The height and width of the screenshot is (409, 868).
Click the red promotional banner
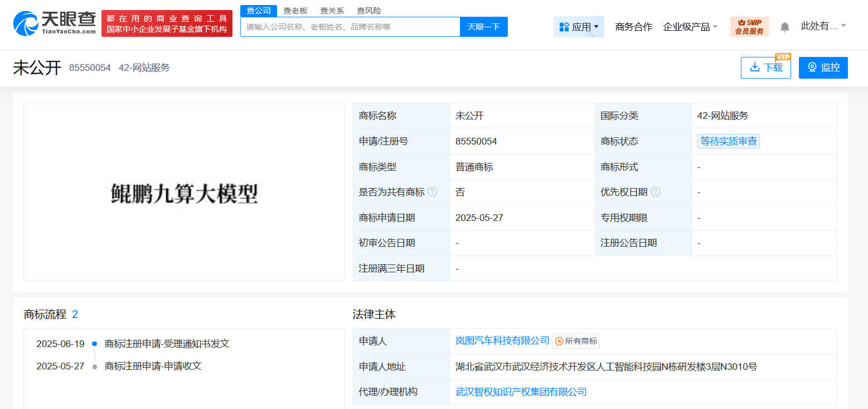pos(167,23)
